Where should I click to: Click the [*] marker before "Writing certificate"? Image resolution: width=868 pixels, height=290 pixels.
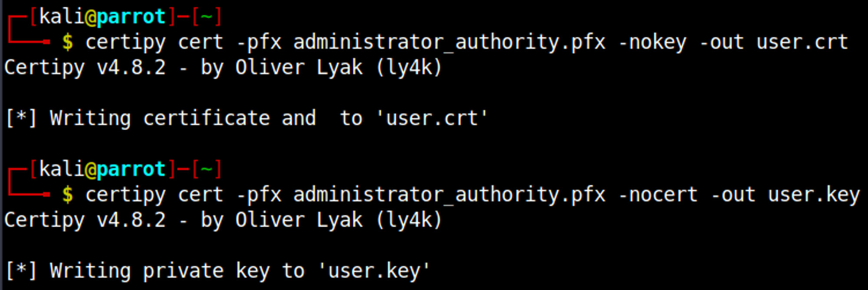21,118
